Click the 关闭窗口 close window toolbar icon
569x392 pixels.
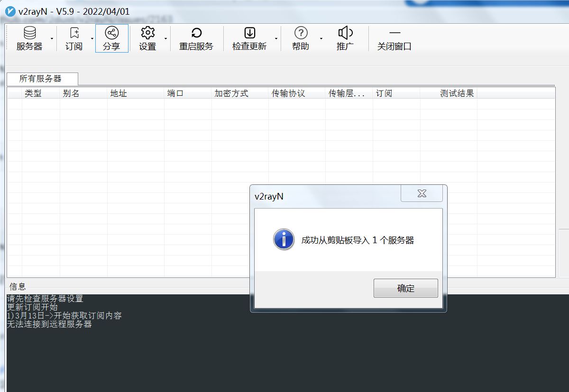point(395,38)
